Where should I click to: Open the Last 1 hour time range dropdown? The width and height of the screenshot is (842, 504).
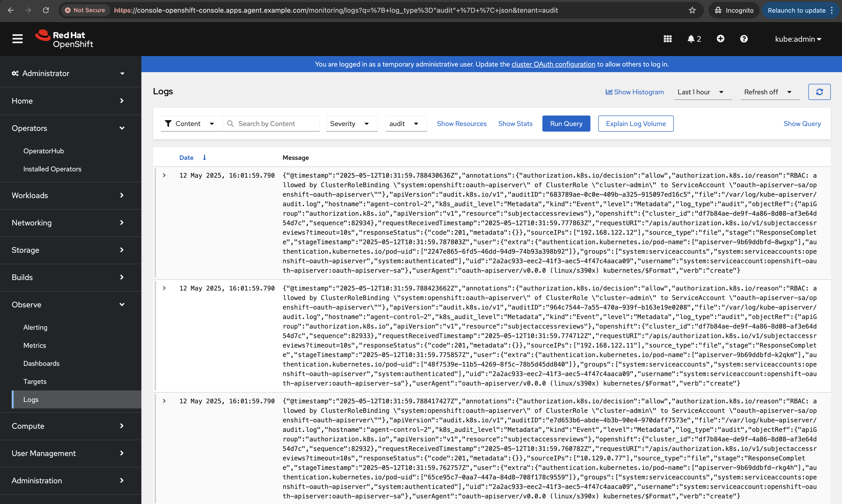point(701,92)
